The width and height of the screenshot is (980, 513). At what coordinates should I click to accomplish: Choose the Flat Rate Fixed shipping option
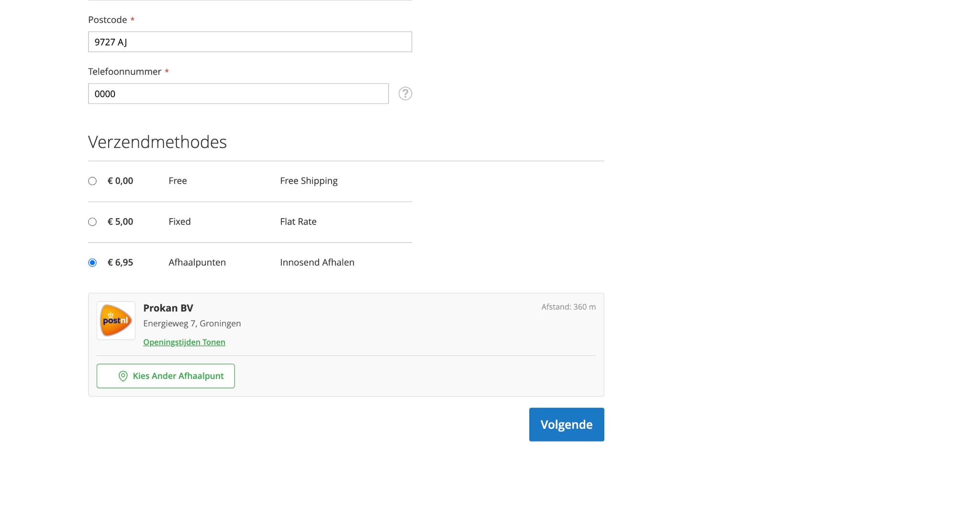(x=92, y=222)
